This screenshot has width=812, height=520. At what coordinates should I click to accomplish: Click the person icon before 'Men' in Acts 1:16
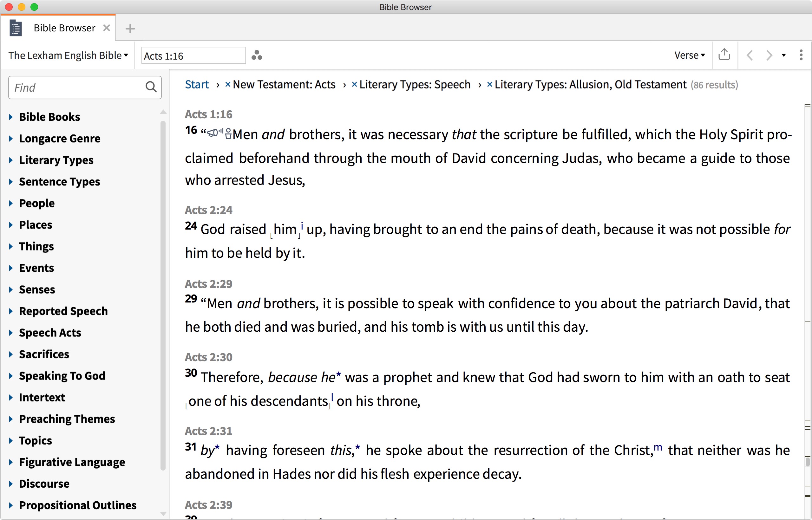point(228,134)
